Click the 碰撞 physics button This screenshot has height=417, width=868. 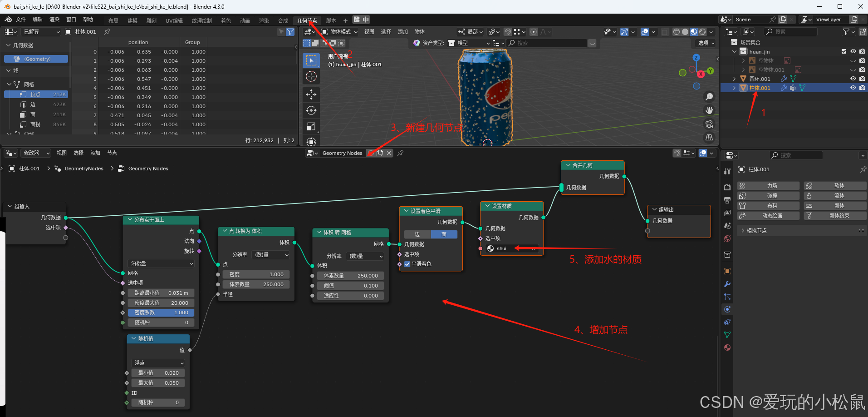pos(768,196)
